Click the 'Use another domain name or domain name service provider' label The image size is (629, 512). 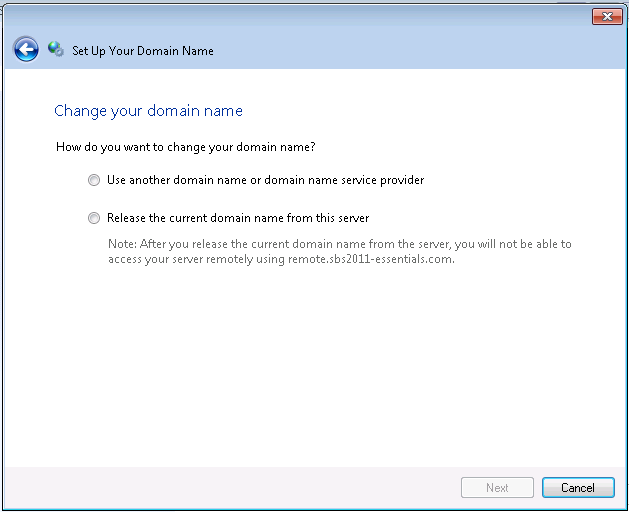[x=265, y=180]
